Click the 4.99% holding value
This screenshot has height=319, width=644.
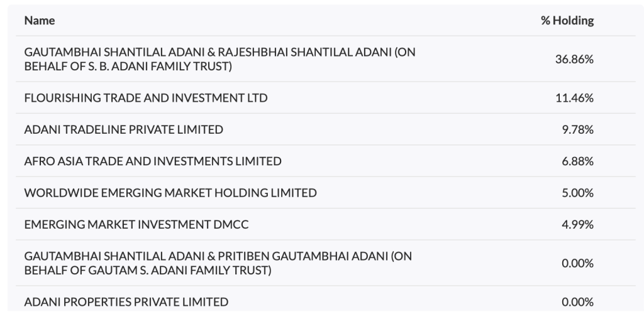[577, 224]
